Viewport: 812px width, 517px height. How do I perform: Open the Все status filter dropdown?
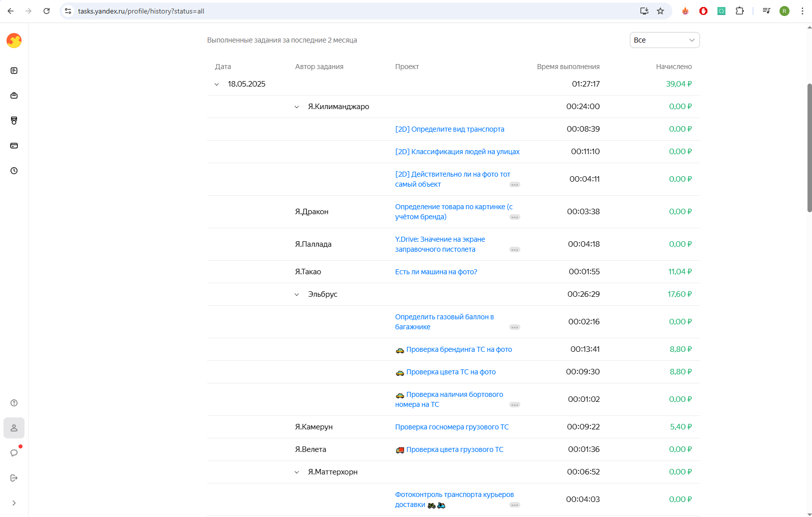pyautogui.click(x=664, y=40)
